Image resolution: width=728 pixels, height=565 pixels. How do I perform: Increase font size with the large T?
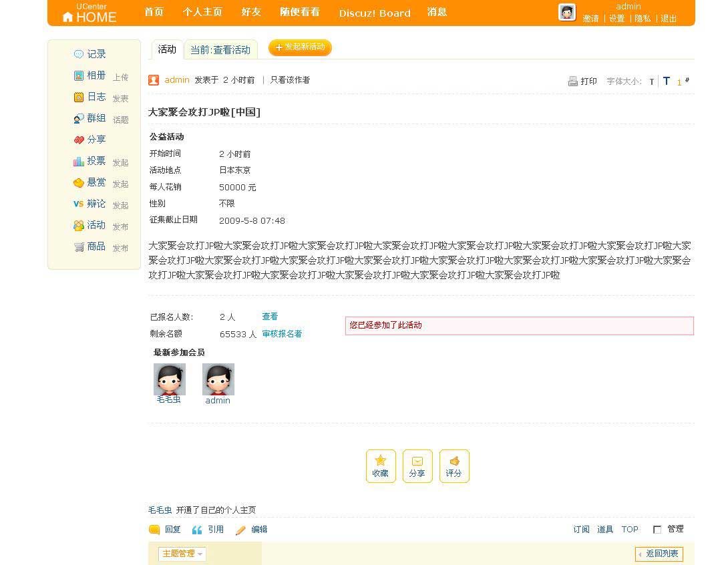(666, 81)
